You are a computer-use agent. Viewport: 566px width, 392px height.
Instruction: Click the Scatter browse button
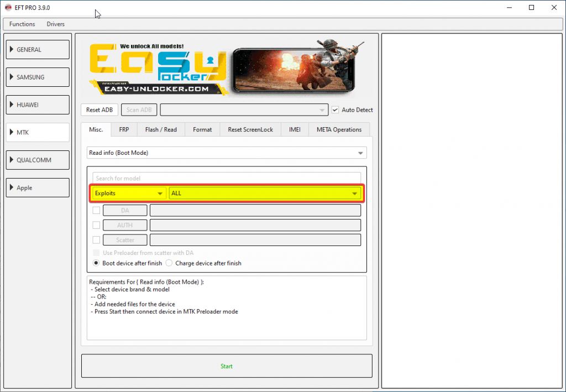pos(125,239)
